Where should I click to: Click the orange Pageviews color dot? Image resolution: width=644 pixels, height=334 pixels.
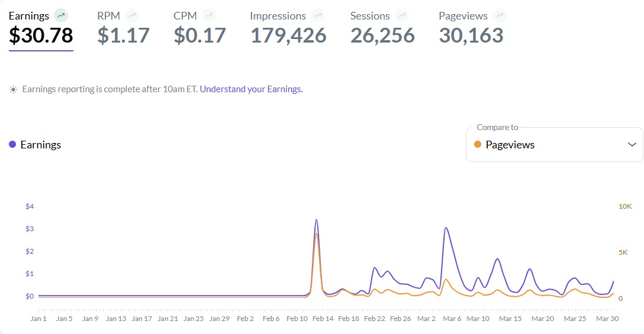(x=478, y=145)
